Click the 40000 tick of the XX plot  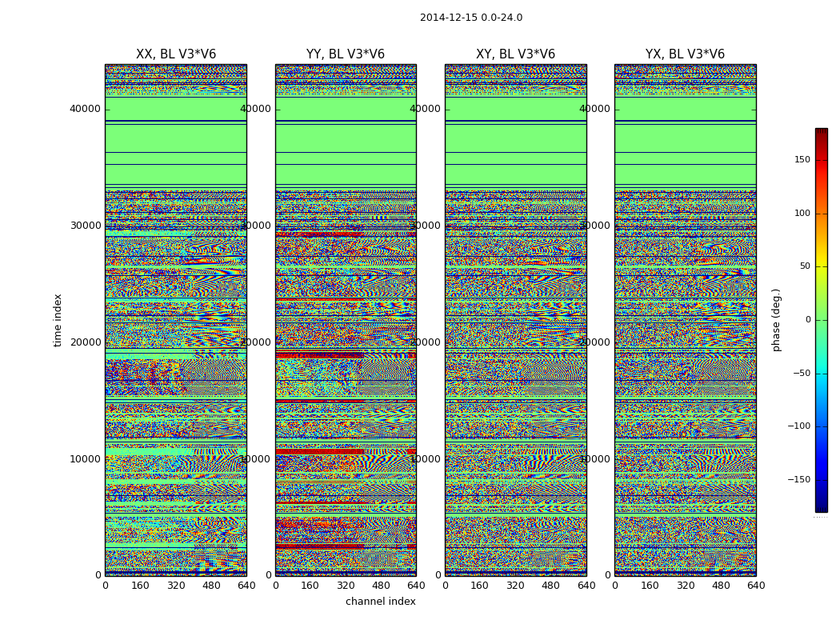[85, 109]
